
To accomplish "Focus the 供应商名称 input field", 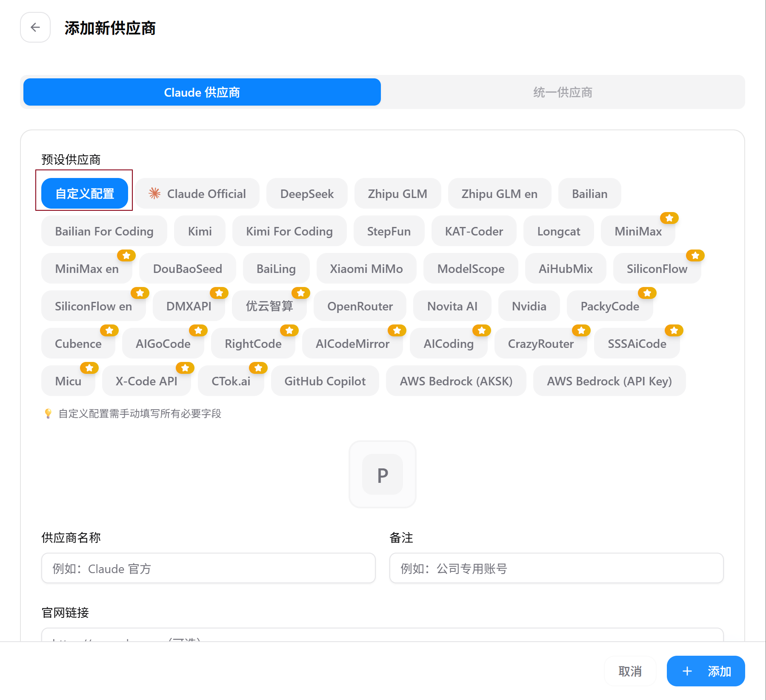I will 209,568.
